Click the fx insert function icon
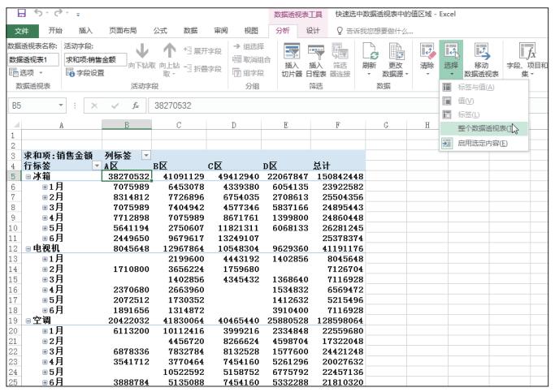 click(x=136, y=106)
